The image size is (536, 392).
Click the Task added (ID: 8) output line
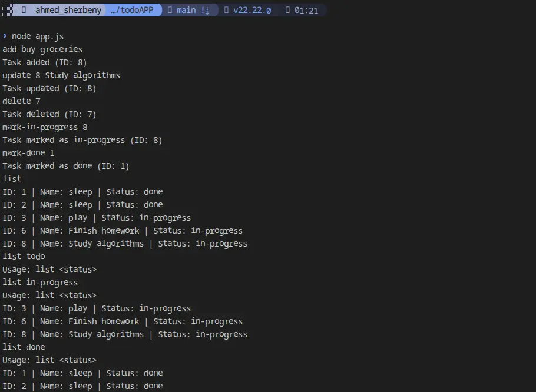[43, 62]
